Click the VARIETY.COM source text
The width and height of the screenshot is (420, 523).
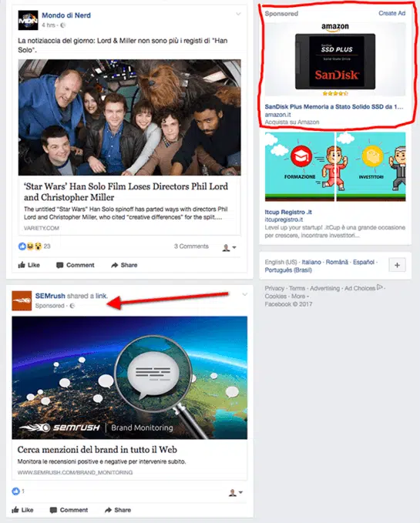pyautogui.click(x=42, y=228)
